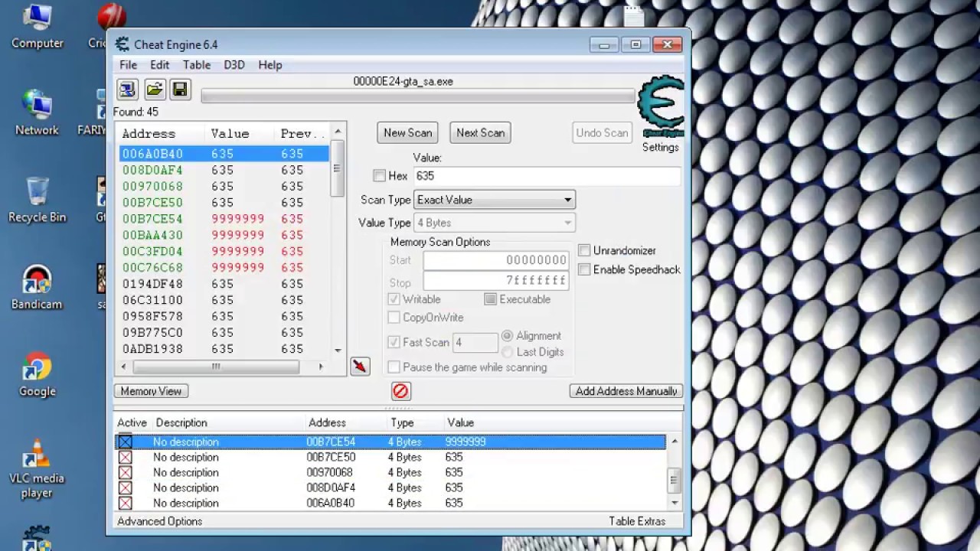Open the Recycle Bin desktop icon
The image size is (980, 551).
37,201
